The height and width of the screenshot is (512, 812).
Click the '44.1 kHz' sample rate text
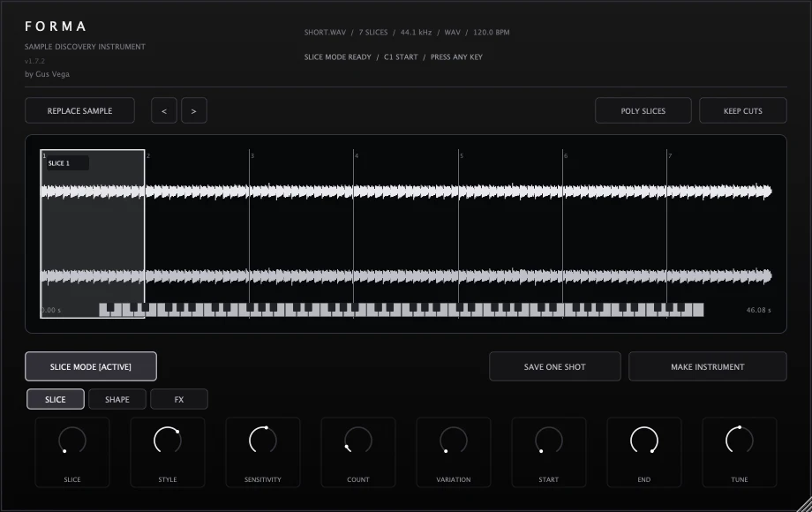[416, 32]
